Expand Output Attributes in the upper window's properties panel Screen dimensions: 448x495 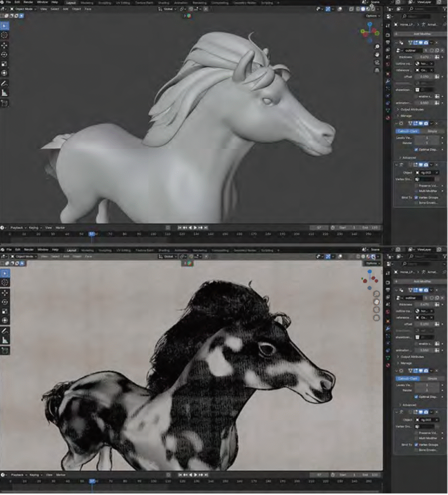[412, 110]
